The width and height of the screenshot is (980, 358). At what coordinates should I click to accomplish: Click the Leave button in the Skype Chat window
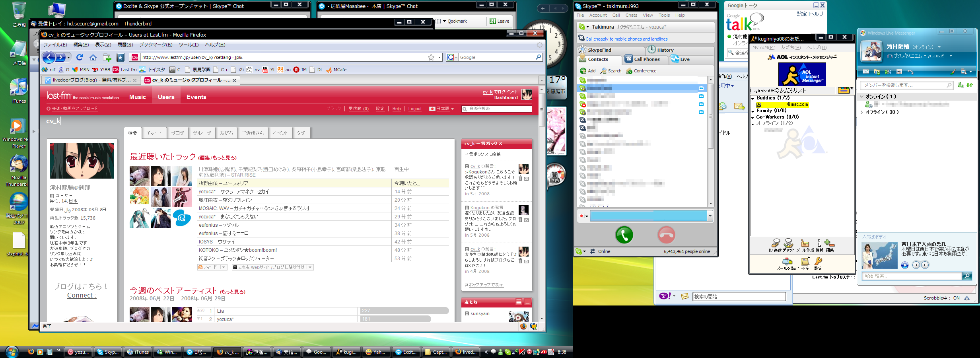(499, 21)
